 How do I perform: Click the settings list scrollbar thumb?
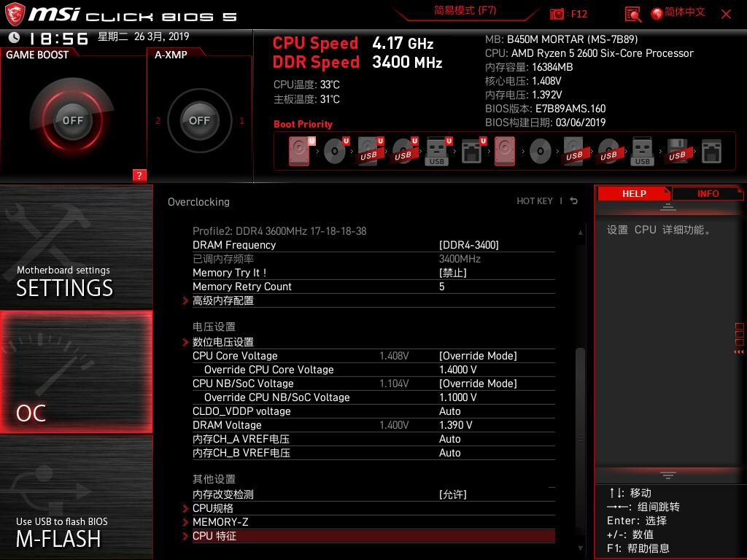coord(580,438)
